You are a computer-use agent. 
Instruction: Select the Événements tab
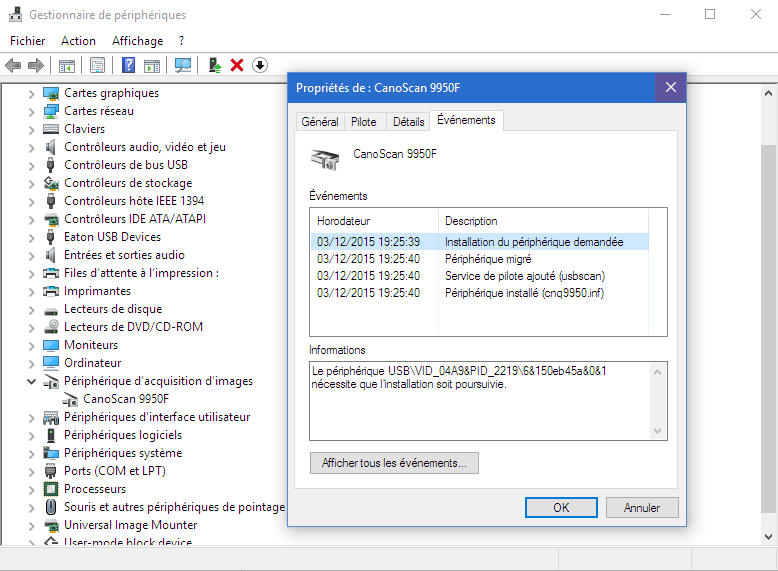[x=466, y=120]
